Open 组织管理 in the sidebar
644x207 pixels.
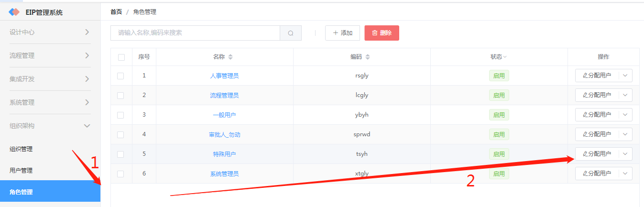(x=50, y=149)
